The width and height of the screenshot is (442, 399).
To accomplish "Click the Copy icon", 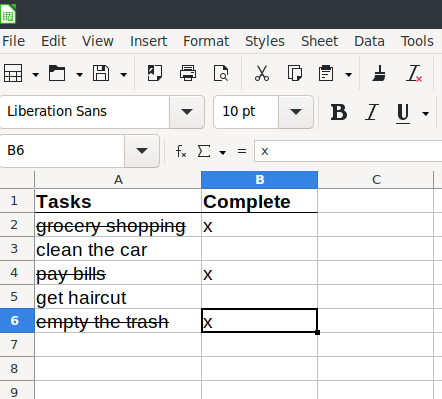I will point(295,73).
